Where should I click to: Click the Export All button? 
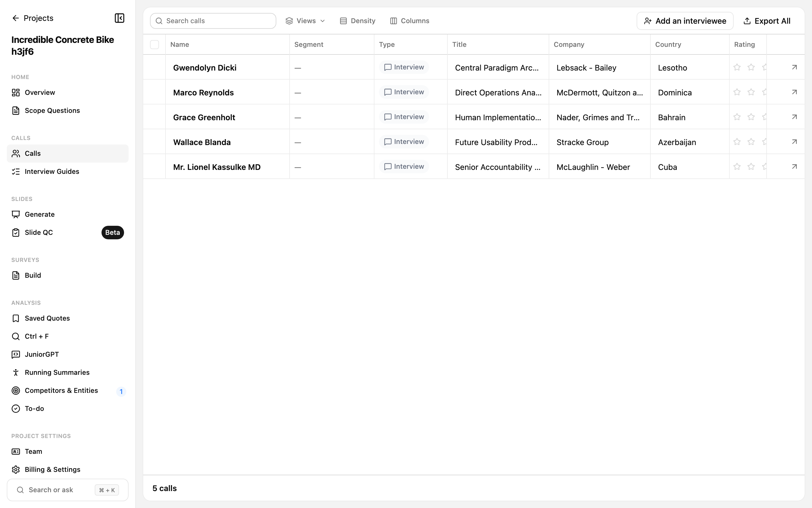(767, 21)
